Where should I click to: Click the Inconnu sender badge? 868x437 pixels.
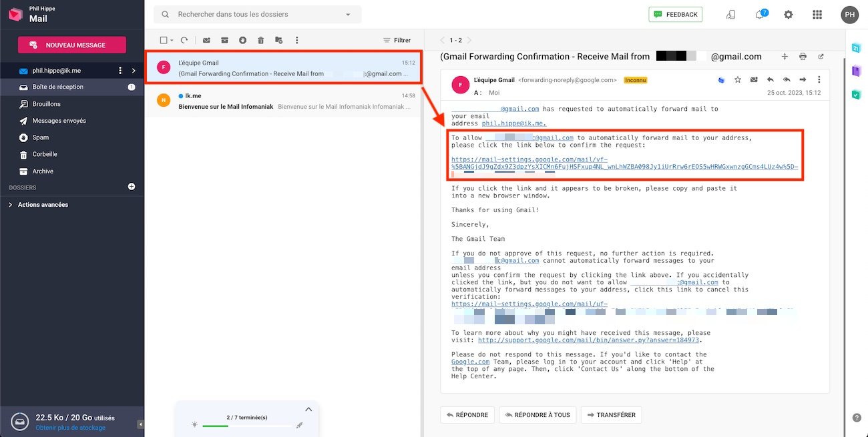(x=635, y=80)
